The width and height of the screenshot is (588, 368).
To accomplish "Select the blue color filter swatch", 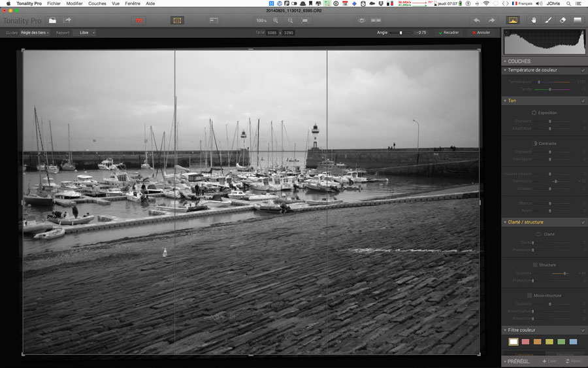I will click(574, 342).
